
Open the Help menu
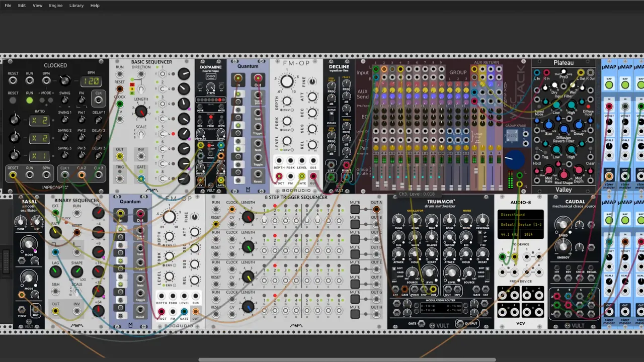point(95,6)
